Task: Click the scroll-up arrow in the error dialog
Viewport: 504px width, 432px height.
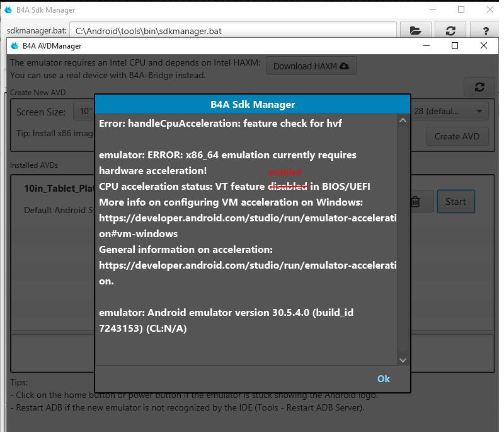Action: 403,120
